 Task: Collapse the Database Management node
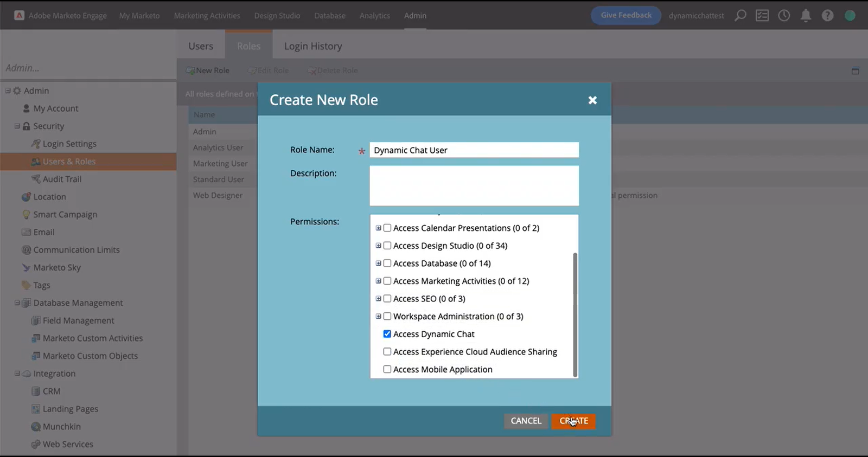coord(17,303)
